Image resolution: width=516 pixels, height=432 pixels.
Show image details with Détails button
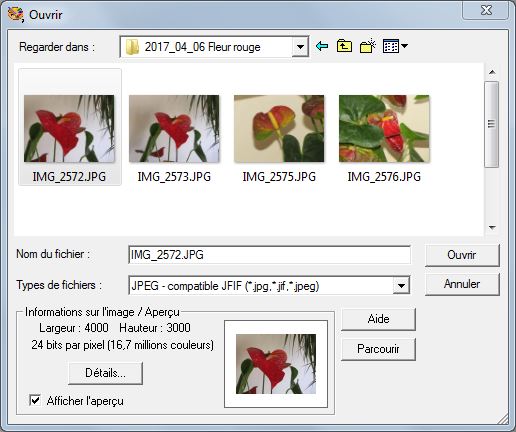(x=105, y=373)
